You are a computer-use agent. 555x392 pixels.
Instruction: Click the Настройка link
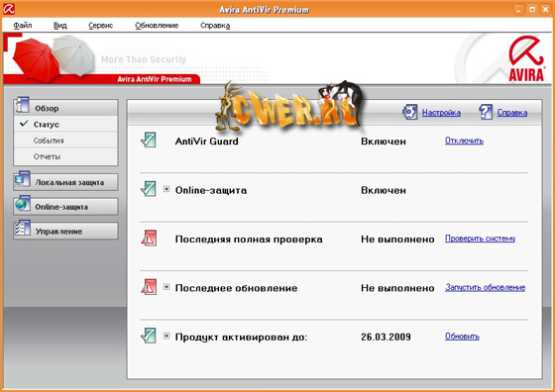click(x=441, y=113)
